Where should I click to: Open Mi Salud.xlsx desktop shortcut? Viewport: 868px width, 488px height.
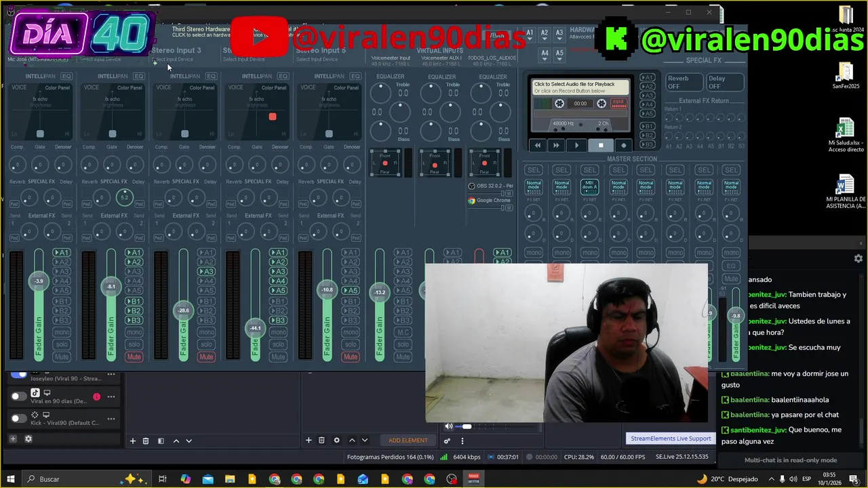coord(846,136)
